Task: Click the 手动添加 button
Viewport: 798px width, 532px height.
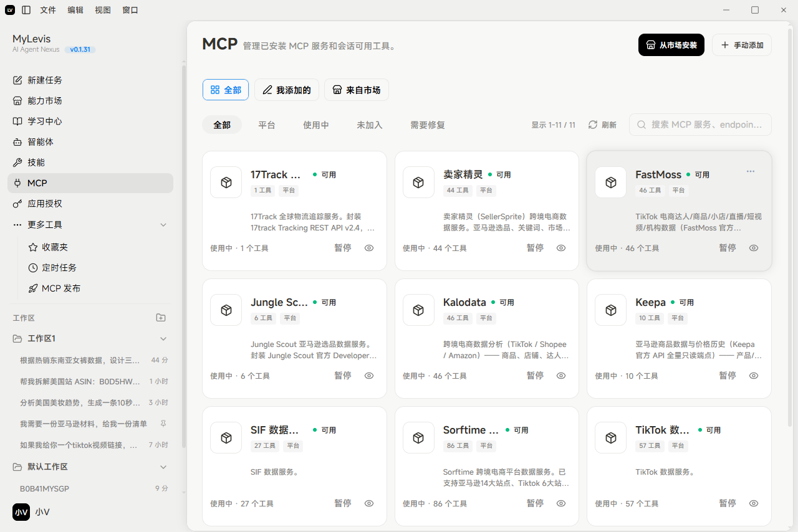Action: point(742,45)
